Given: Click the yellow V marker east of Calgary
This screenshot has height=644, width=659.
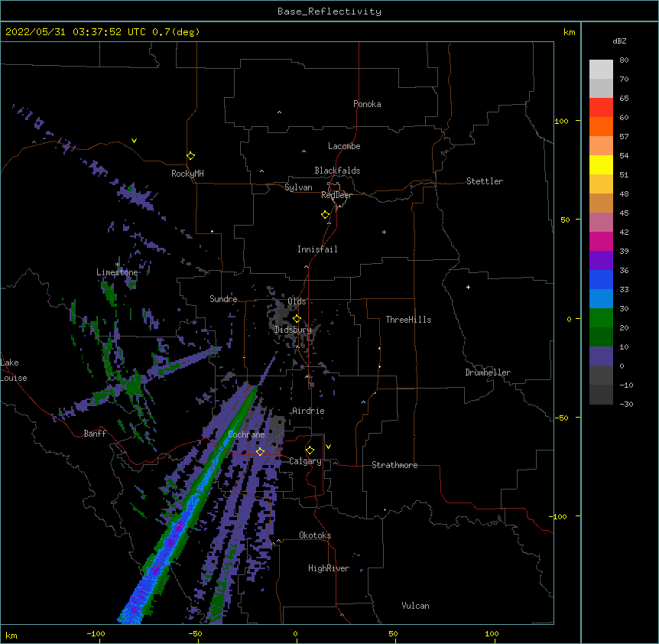Looking at the screenshot, I should click(x=328, y=447).
